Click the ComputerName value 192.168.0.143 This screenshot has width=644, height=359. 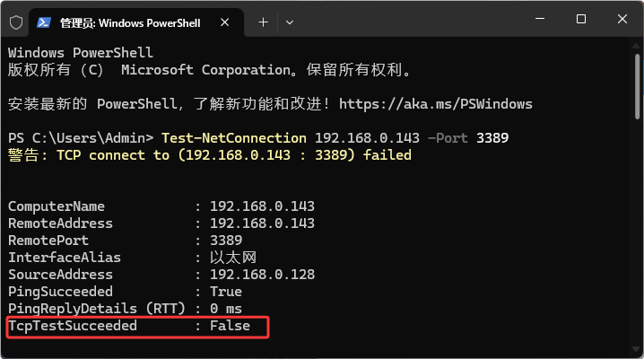pyautogui.click(x=262, y=206)
